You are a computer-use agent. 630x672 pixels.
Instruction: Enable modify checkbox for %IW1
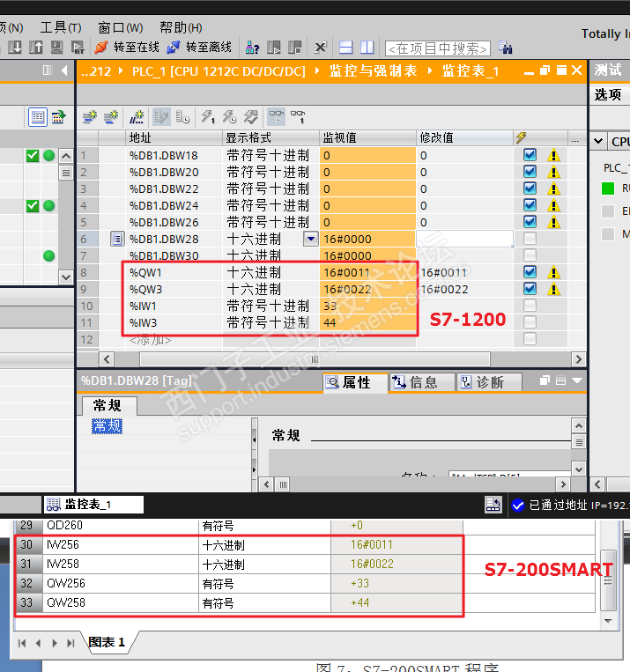pos(530,305)
